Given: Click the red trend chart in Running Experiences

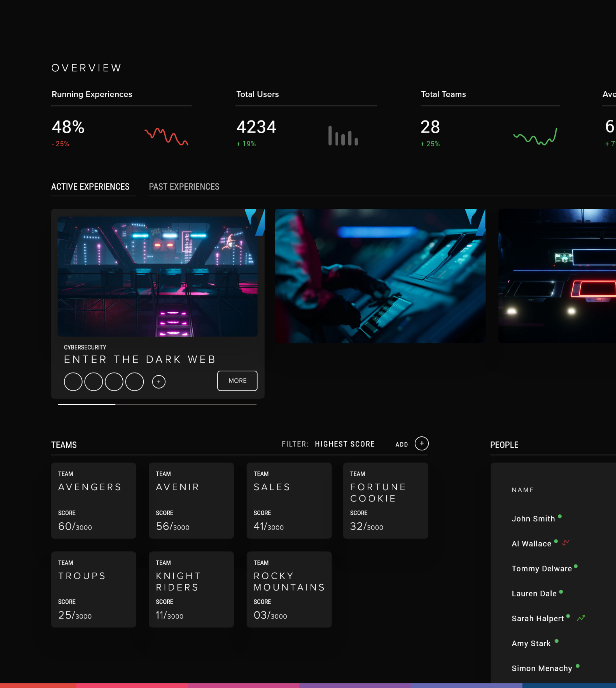Looking at the screenshot, I should click(166, 136).
